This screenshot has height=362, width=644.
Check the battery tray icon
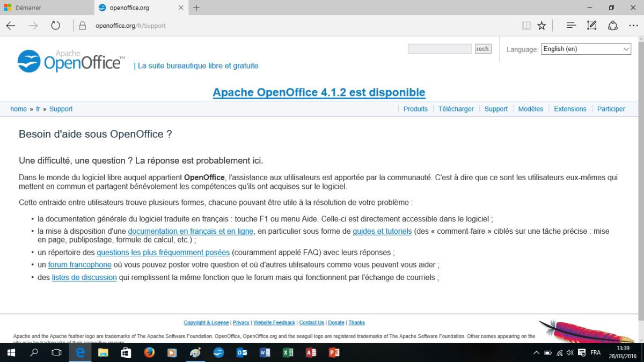point(548,353)
